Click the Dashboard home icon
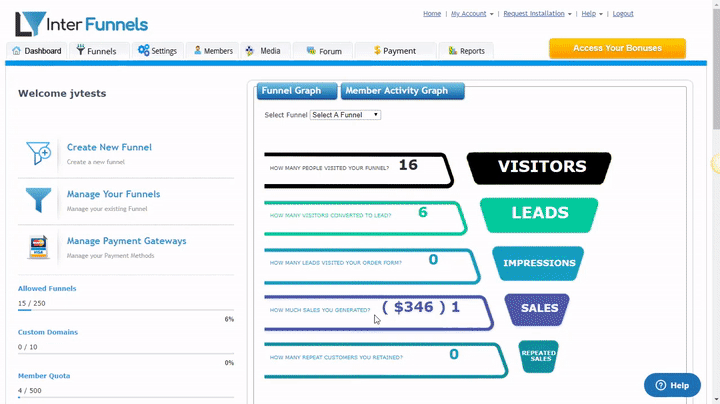The image size is (720, 404). pyautogui.click(x=17, y=50)
